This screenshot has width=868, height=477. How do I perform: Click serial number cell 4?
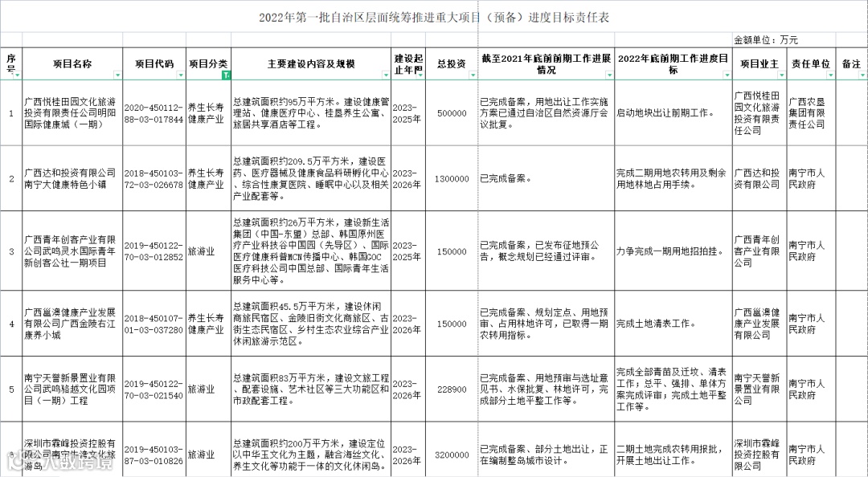(11, 323)
